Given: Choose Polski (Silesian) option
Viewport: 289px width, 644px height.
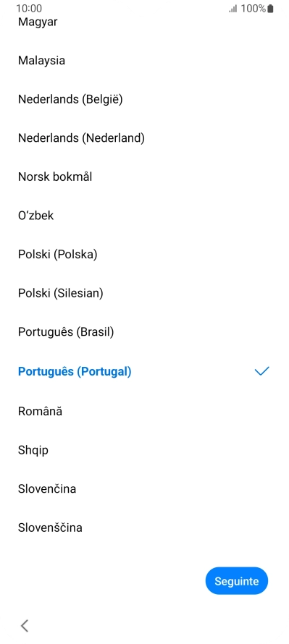Looking at the screenshot, I should pos(144,293).
